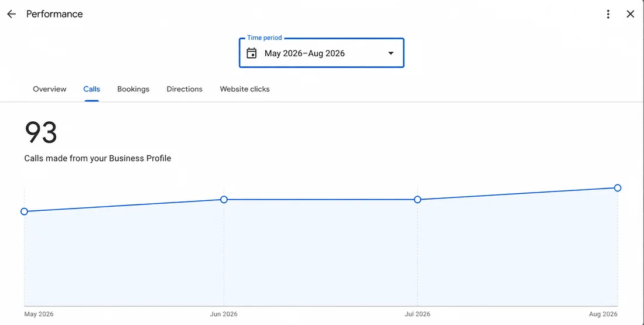Click 'Calls made from your Business Profile' text

coord(98,158)
